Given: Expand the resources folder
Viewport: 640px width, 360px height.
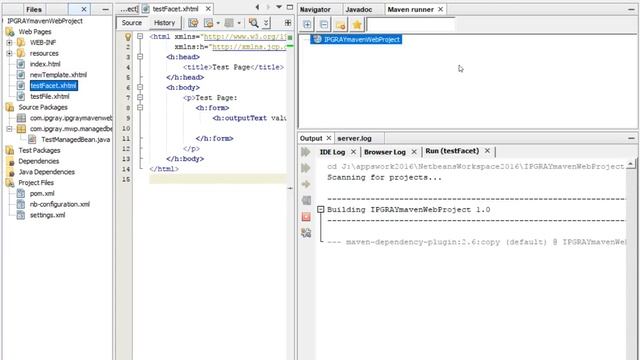Looking at the screenshot, I should [x=9, y=53].
